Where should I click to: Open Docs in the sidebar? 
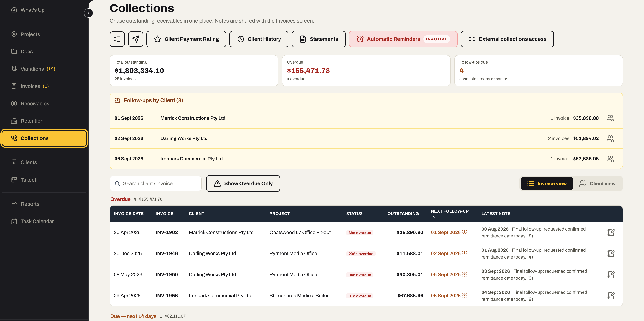click(x=44, y=52)
